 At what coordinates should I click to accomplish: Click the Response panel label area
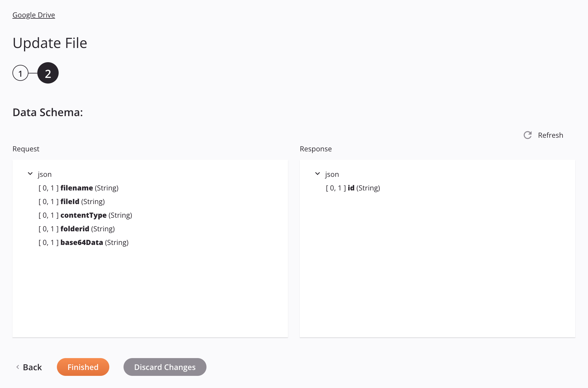coord(316,148)
